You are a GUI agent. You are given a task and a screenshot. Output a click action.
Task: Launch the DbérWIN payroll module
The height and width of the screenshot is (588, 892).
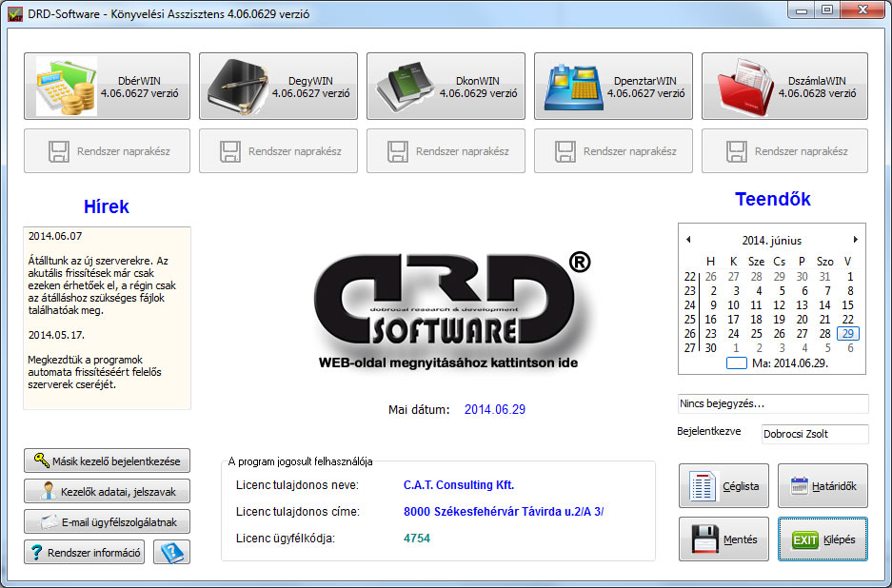107,87
